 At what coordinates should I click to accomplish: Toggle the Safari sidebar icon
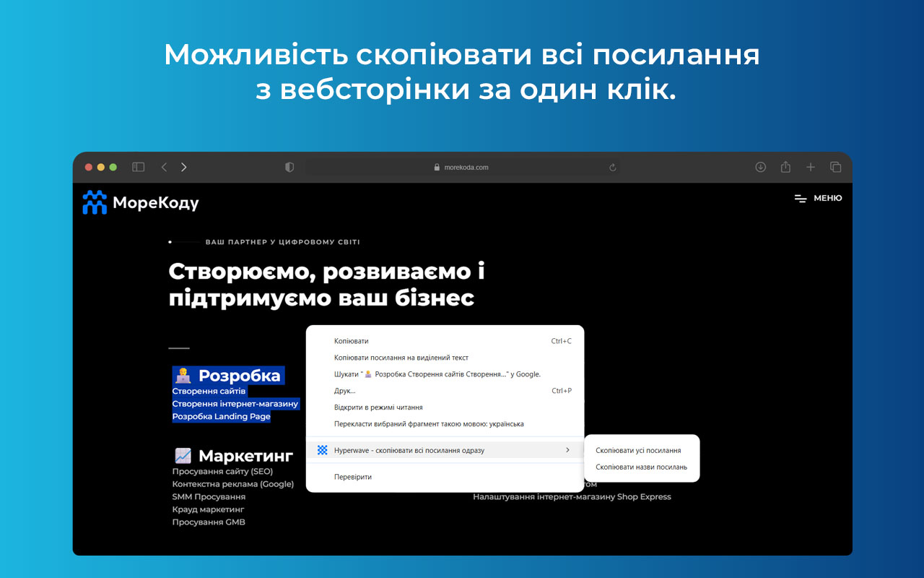coord(139,167)
